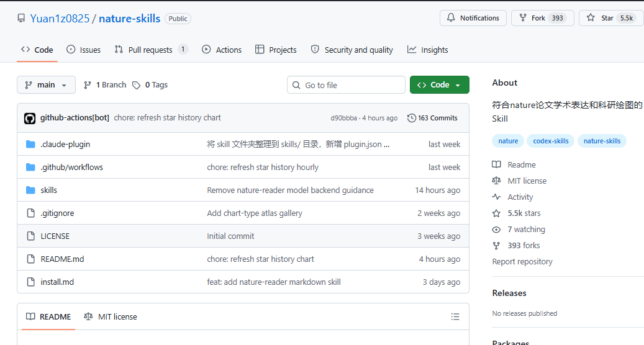This screenshot has width=644, height=345.
Task: Click the 1 Branch link text
Action: pyautogui.click(x=111, y=85)
